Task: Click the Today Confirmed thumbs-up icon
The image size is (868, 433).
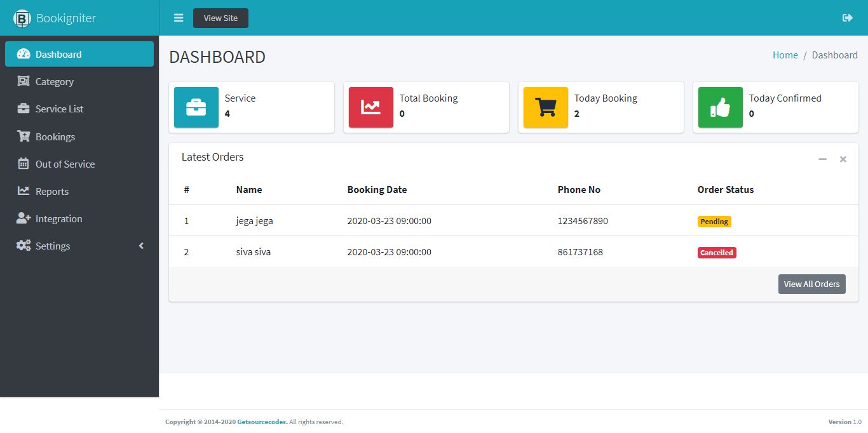Action: tap(720, 107)
